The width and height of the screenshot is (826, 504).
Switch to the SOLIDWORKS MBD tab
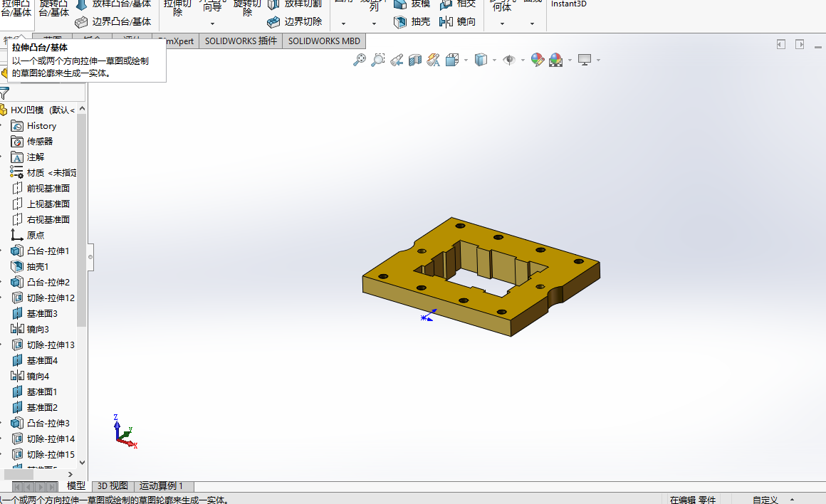click(x=324, y=41)
